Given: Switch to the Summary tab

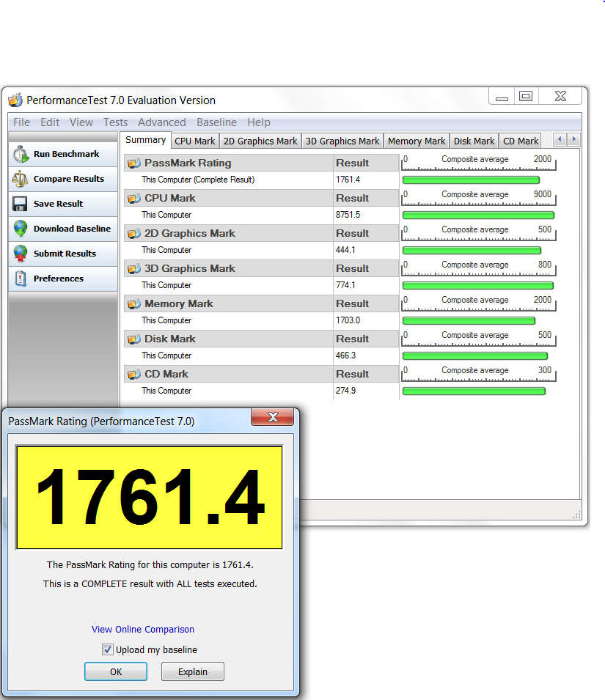Looking at the screenshot, I should click(x=145, y=140).
